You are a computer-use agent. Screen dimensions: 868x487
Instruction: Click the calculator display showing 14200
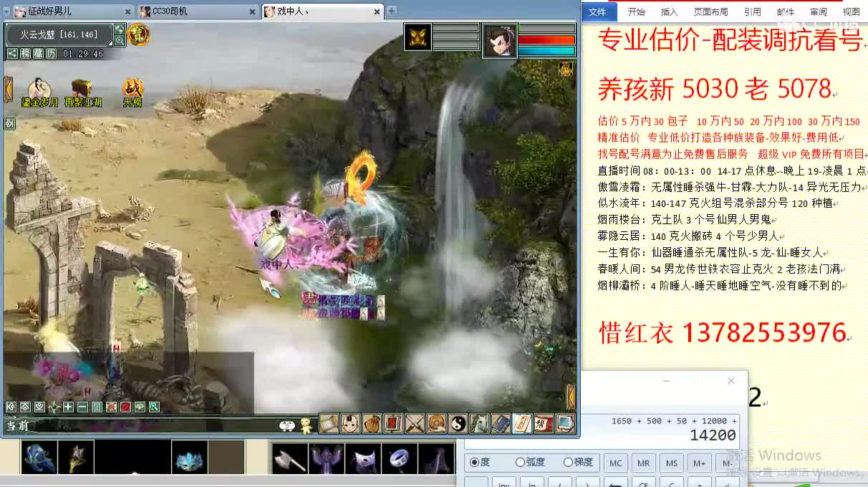click(713, 435)
